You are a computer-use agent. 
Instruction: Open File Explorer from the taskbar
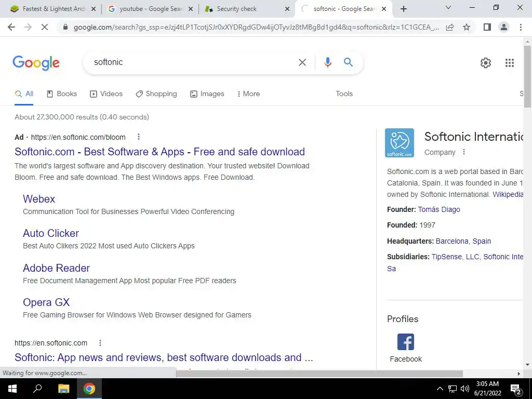63,389
